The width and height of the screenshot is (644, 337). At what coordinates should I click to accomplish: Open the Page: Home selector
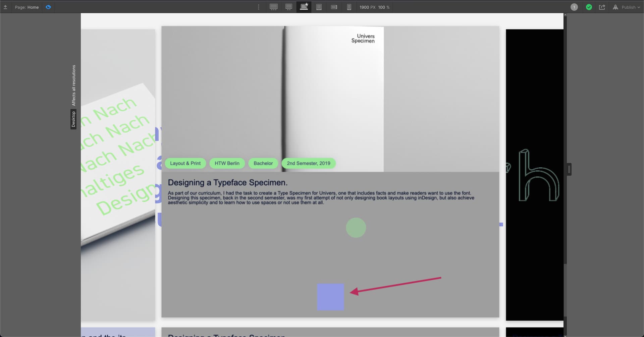(x=27, y=7)
